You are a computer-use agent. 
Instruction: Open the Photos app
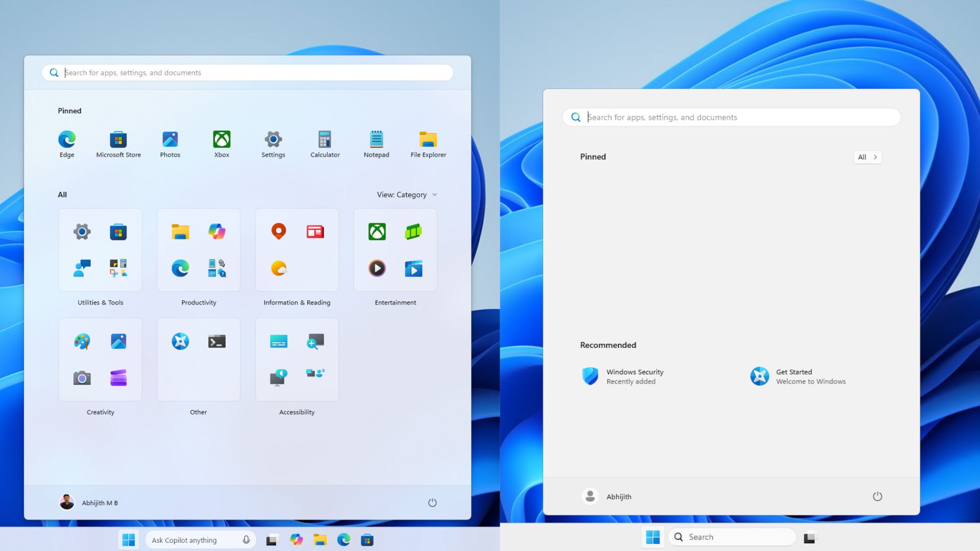(170, 140)
